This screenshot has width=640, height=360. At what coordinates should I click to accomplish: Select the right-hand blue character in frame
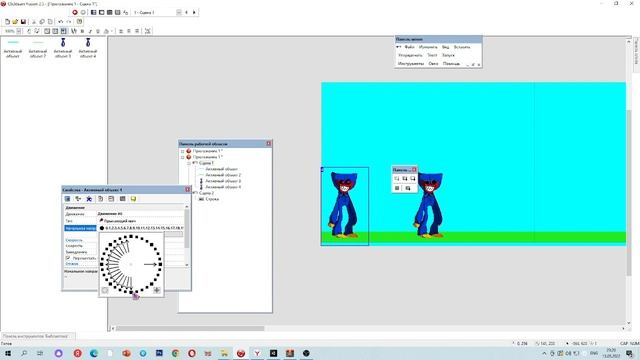tap(428, 204)
